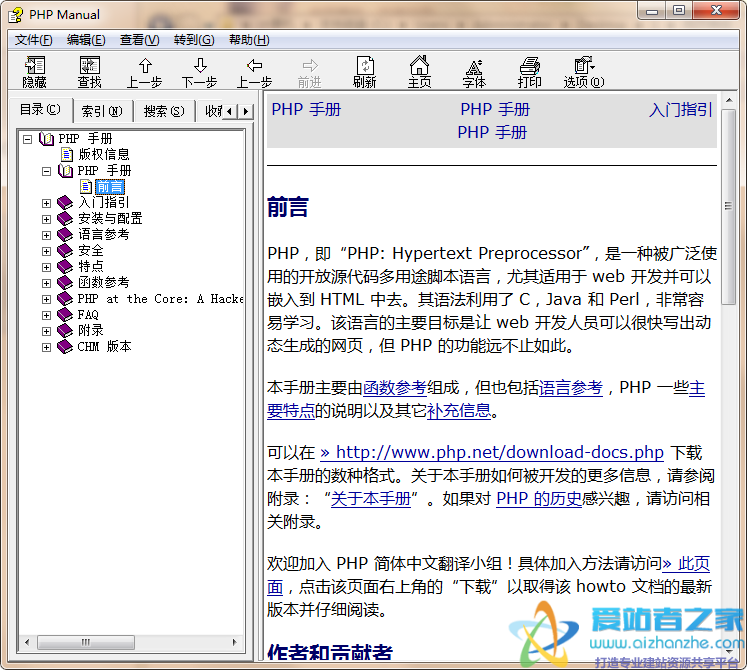
Task: Collapse the root PHP 手册 tree node
Action: 28,139
